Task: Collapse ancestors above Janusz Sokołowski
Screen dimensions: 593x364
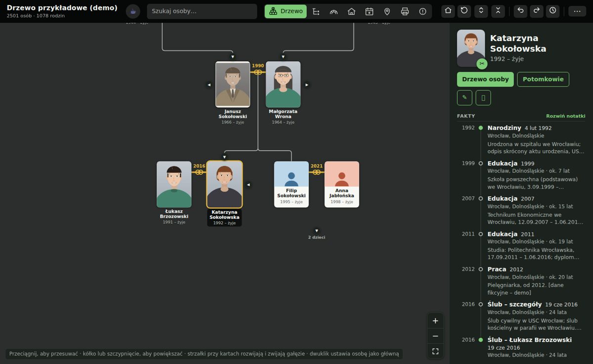Action: [x=233, y=57]
